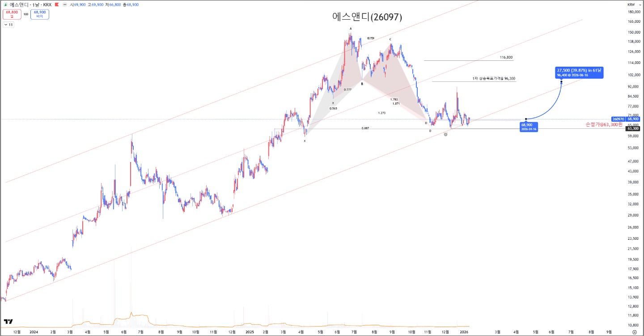Click the 260970 ticker price tag on axis
Screen dimensions: 644x336
(x=618, y=119)
